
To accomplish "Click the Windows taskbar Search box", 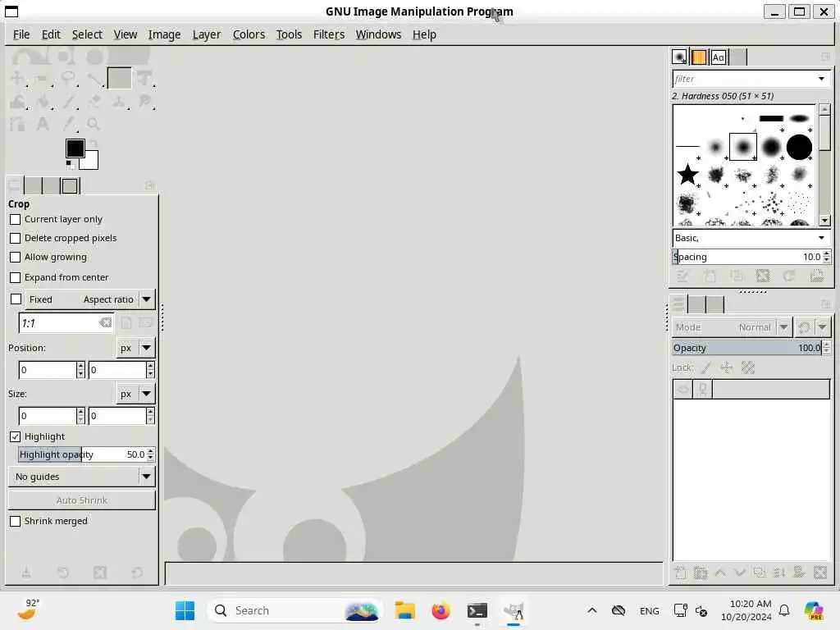I will click(294, 610).
